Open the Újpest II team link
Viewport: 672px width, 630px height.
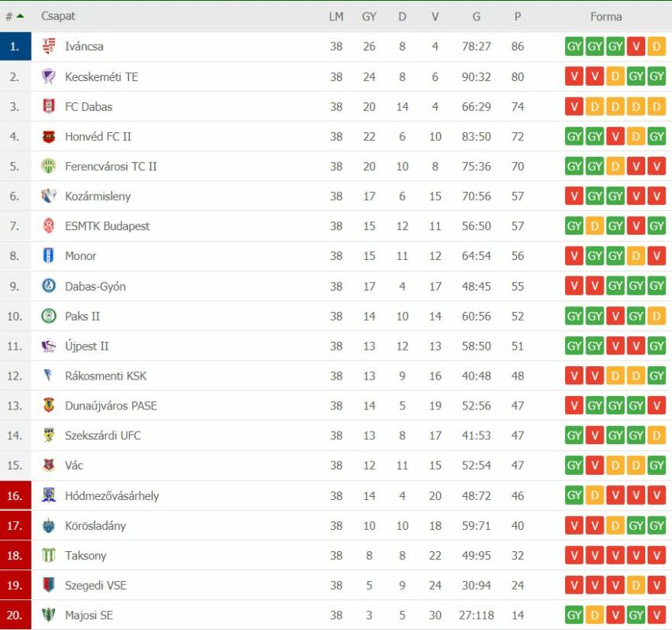[x=87, y=346]
